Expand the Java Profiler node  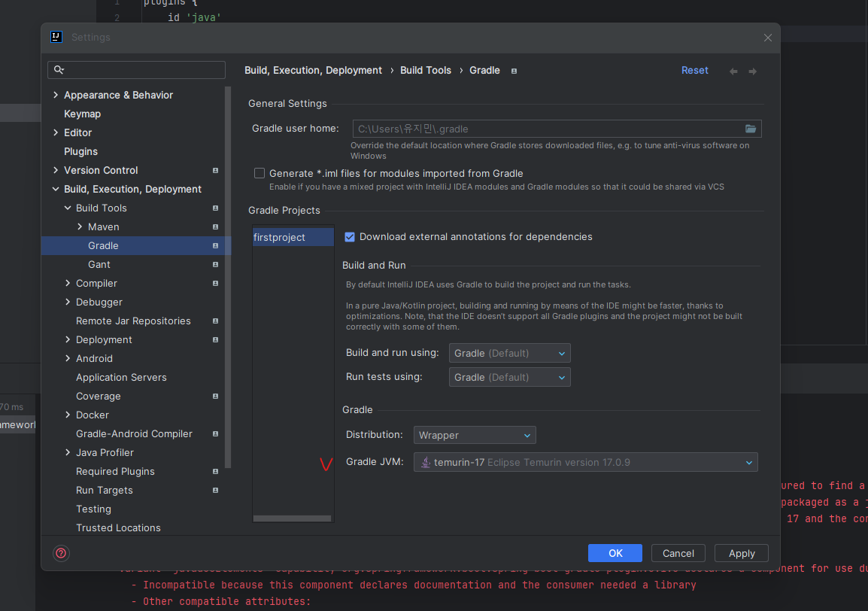[68, 453]
